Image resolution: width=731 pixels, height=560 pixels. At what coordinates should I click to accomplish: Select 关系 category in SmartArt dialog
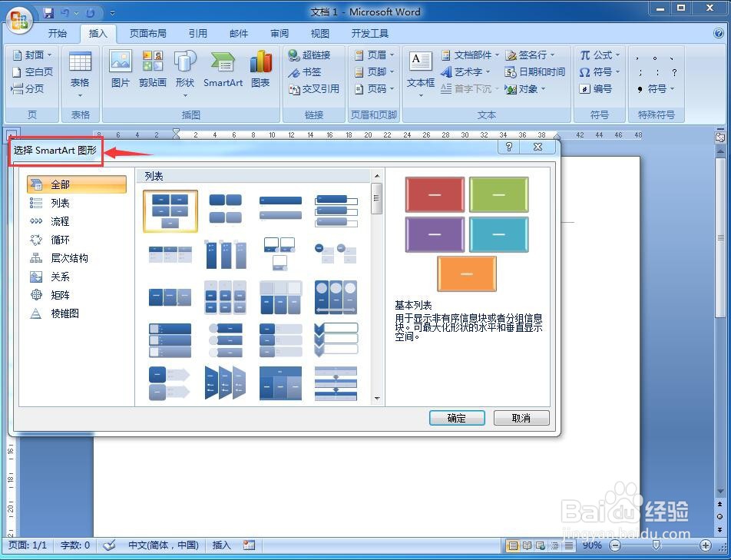point(77,277)
